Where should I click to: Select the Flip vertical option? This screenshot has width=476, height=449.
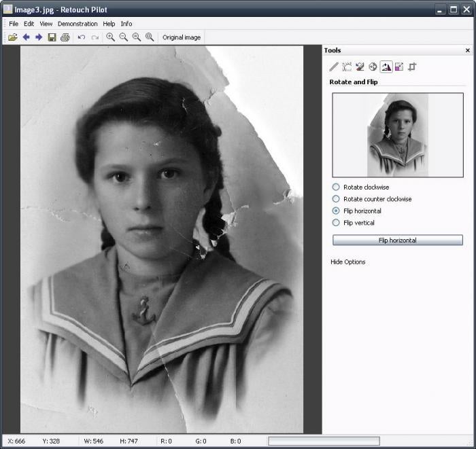[336, 223]
